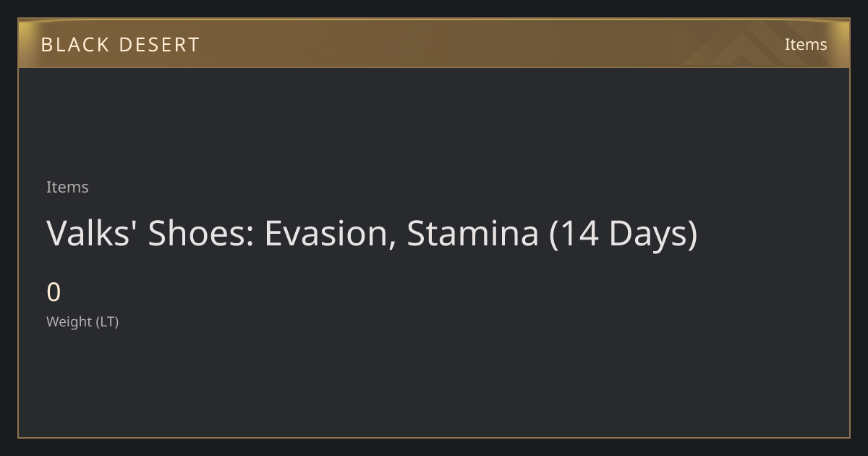Click the word 'Shoes:' in the title
868x456 pixels.
click(201, 234)
